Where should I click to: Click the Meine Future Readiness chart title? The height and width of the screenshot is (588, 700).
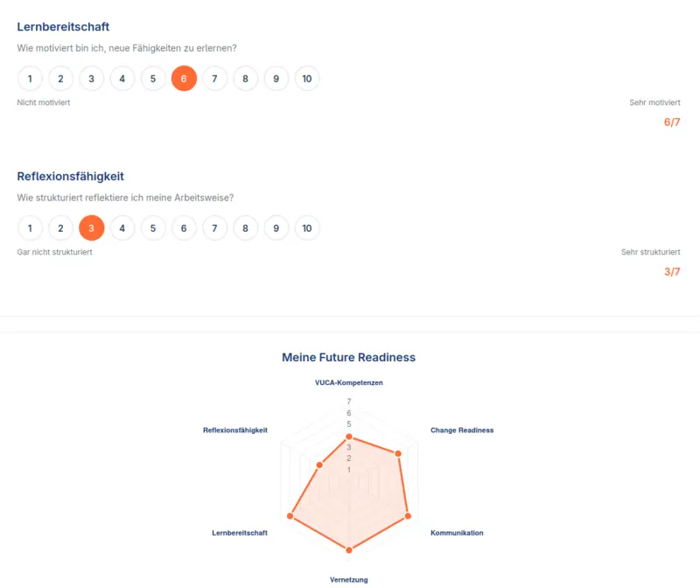349,357
